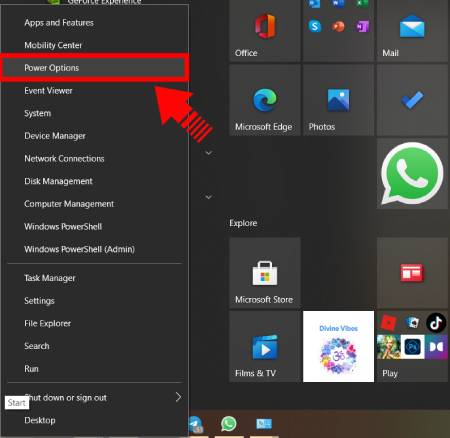
Task: Launch TikTok from the Play group
Action: [x=436, y=323]
